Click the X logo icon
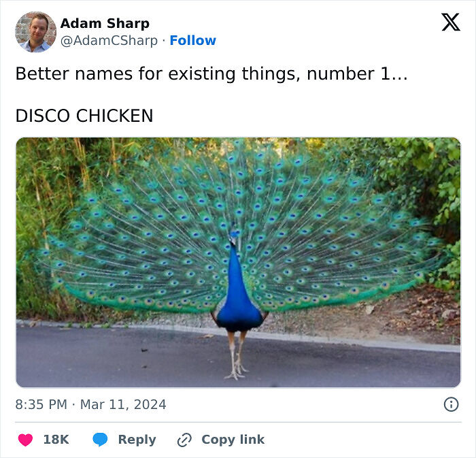Screen dimensions: 476x458 click(451, 22)
